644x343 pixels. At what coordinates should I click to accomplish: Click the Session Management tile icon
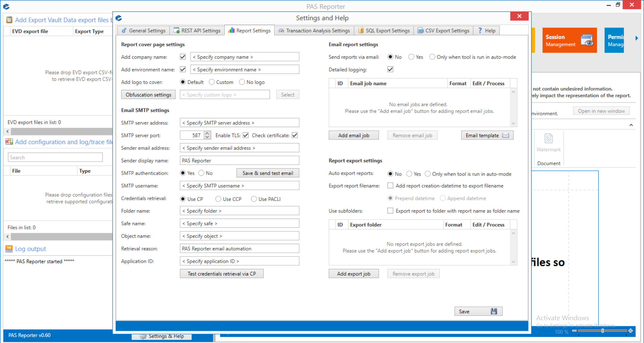pyautogui.click(x=587, y=40)
